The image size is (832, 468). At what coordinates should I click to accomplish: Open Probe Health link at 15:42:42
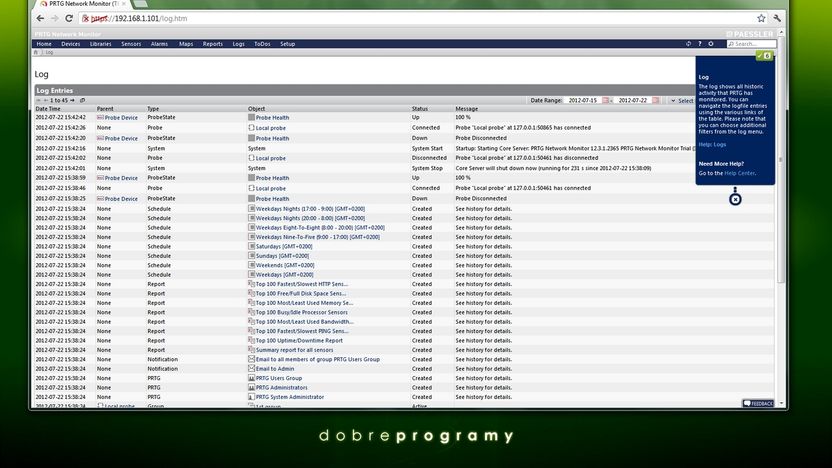click(272, 118)
